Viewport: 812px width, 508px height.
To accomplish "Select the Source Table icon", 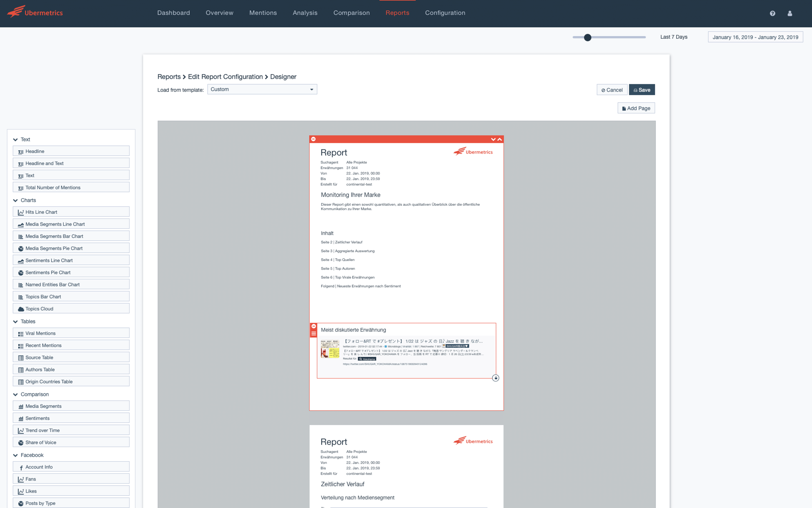I will (x=21, y=358).
